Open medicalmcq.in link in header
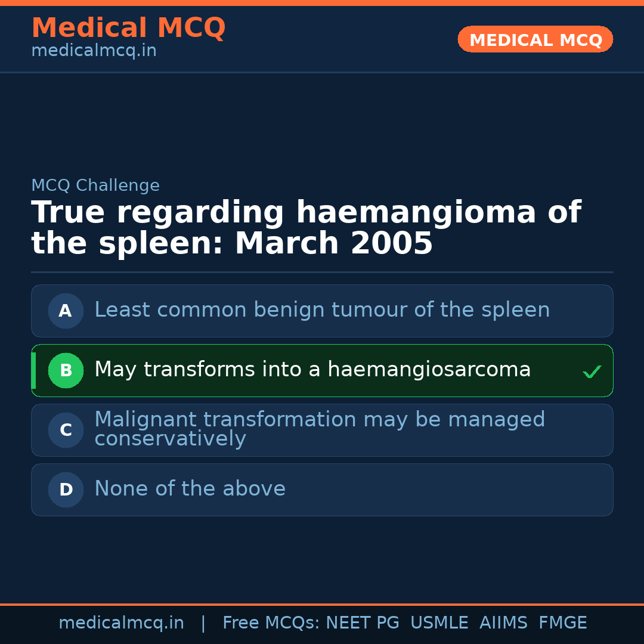Screen dimensions: 644x644 click(94, 51)
